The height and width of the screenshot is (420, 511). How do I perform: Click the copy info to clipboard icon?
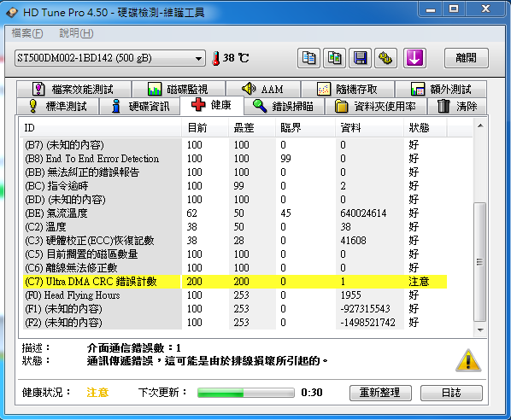[308, 58]
